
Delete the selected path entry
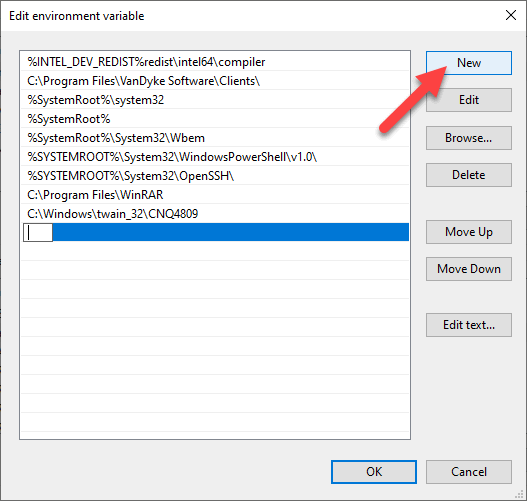(x=469, y=175)
